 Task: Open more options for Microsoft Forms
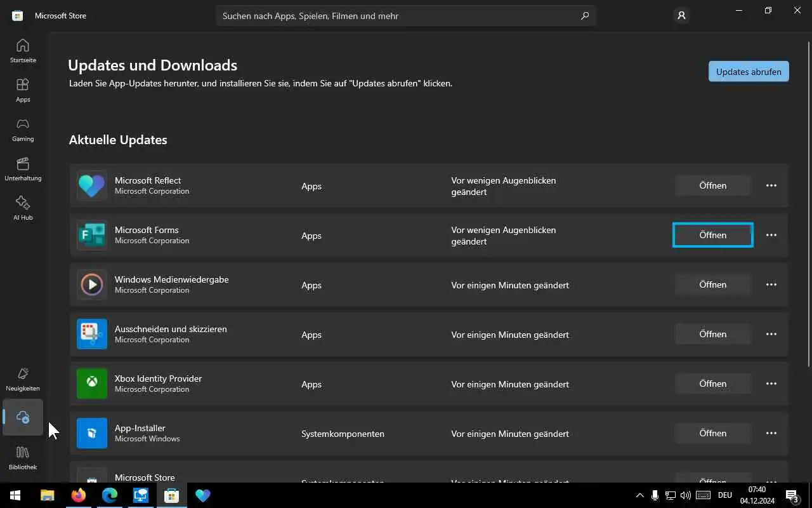point(771,235)
